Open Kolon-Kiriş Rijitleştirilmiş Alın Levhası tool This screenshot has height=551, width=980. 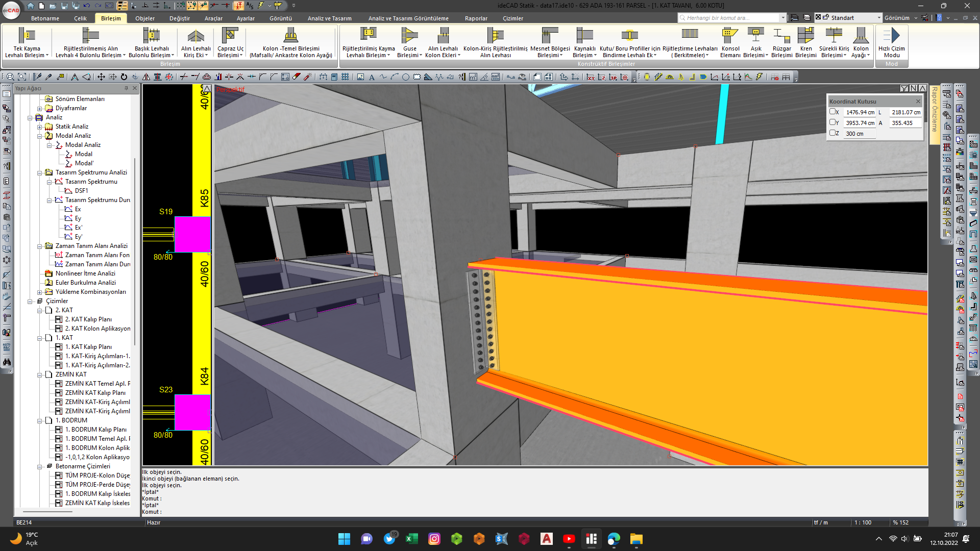coord(495,43)
